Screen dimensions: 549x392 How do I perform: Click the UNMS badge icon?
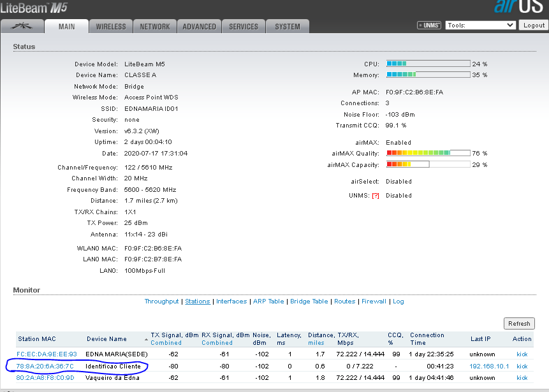pyautogui.click(x=429, y=25)
